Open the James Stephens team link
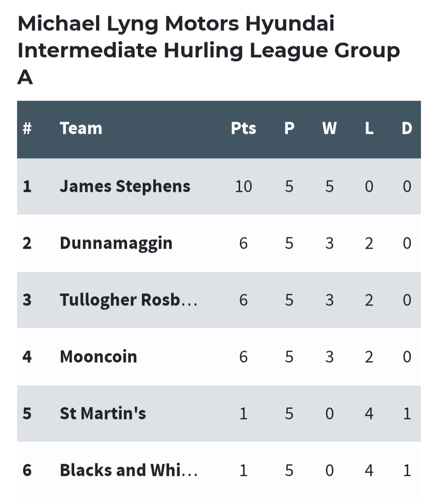438x504 pixels. pyautogui.click(x=125, y=186)
